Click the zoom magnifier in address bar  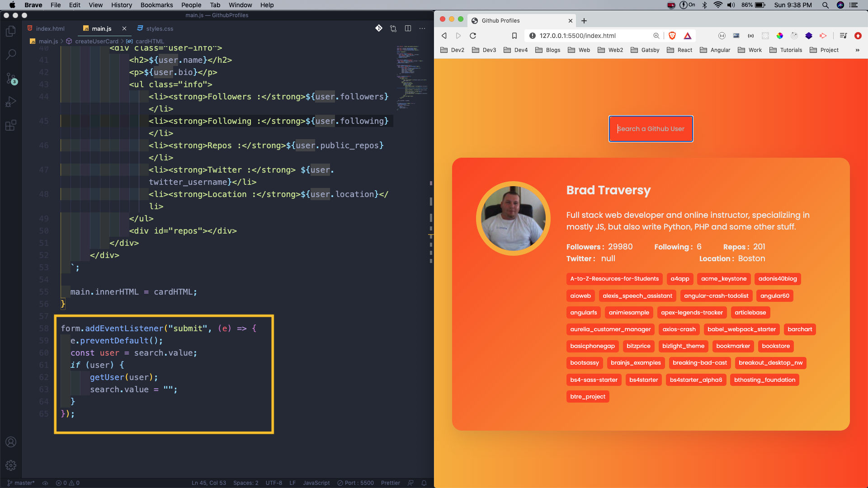pos(656,36)
